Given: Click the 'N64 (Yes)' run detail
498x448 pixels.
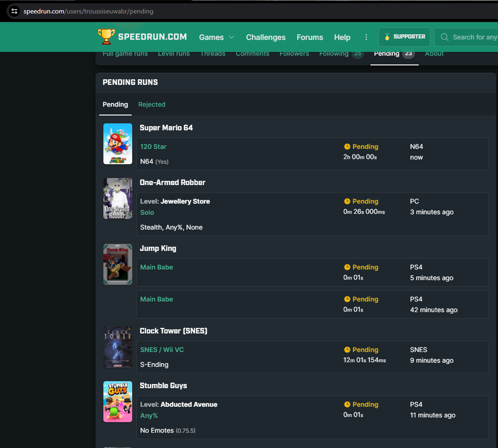Looking at the screenshot, I should pyautogui.click(x=154, y=161).
